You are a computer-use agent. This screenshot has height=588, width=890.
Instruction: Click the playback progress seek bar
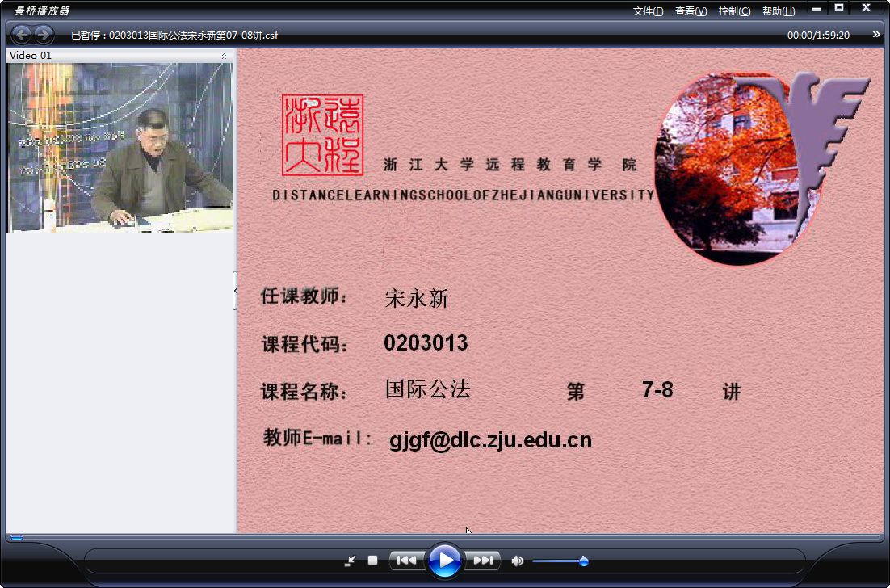pos(444,537)
